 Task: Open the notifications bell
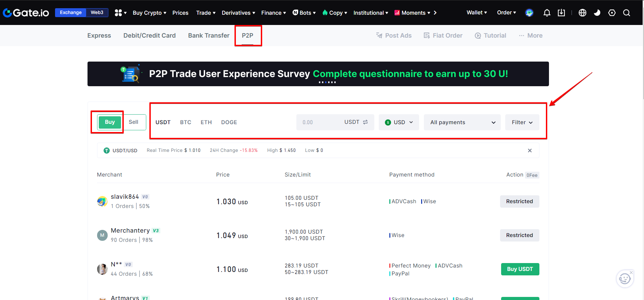(x=547, y=13)
